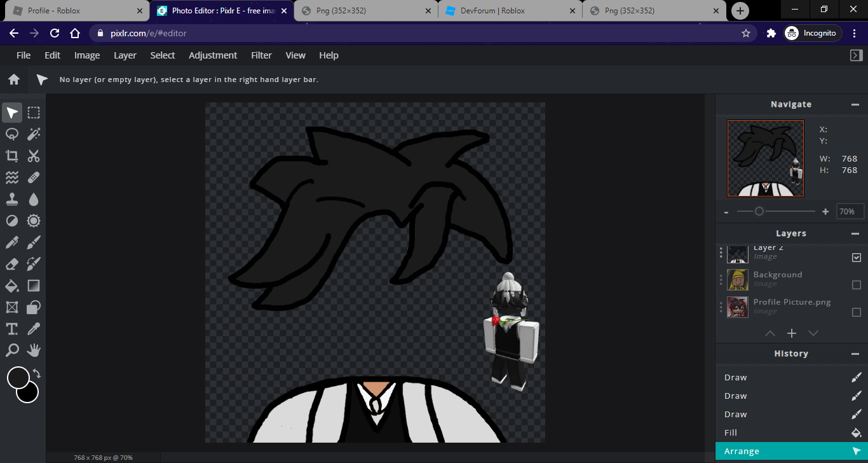Select the Eraser tool

[x=12, y=264]
